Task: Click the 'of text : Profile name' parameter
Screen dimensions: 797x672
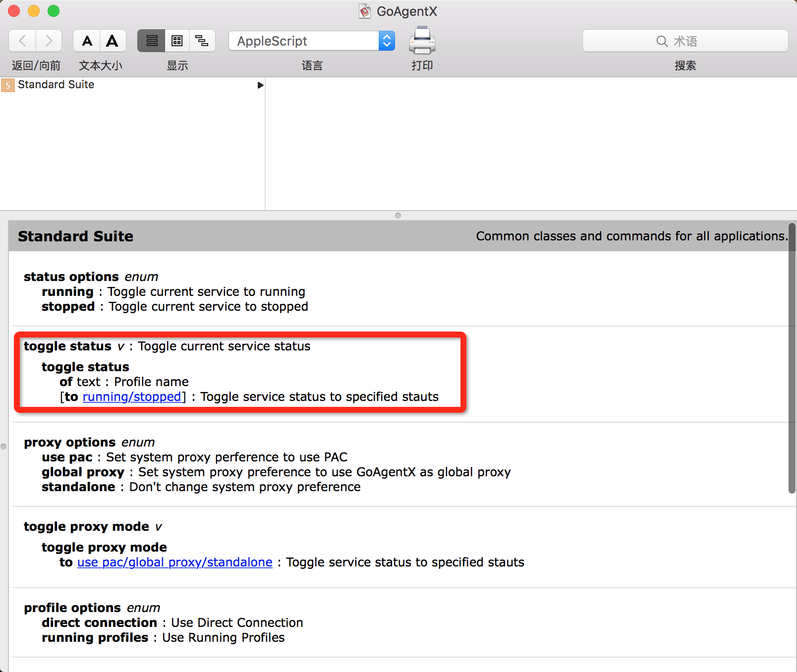Action: click(x=124, y=382)
